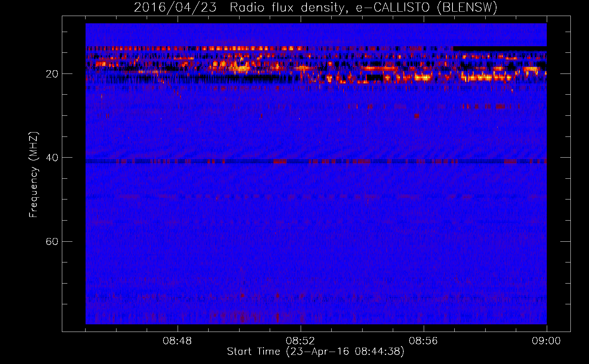This screenshot has height=364, width=589.
Task: Click the "08:56" time tick label
Action: click(423, 341)
